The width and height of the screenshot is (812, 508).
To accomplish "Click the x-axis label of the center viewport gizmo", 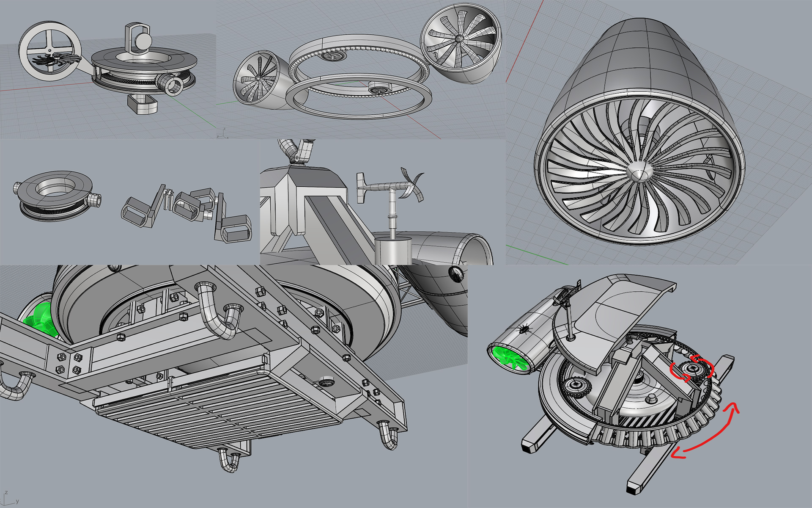I will [228, 138].
